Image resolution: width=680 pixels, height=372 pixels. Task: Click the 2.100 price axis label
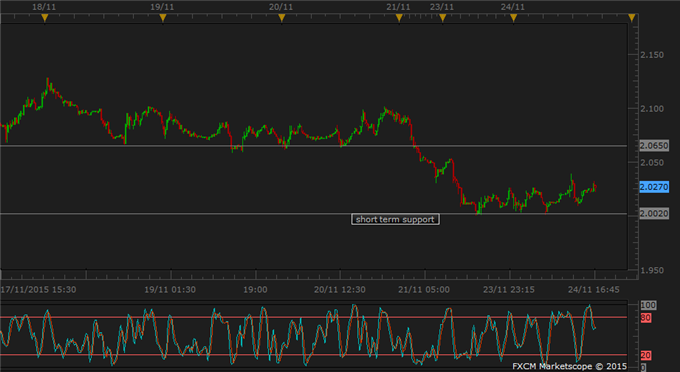coord(652,109)
